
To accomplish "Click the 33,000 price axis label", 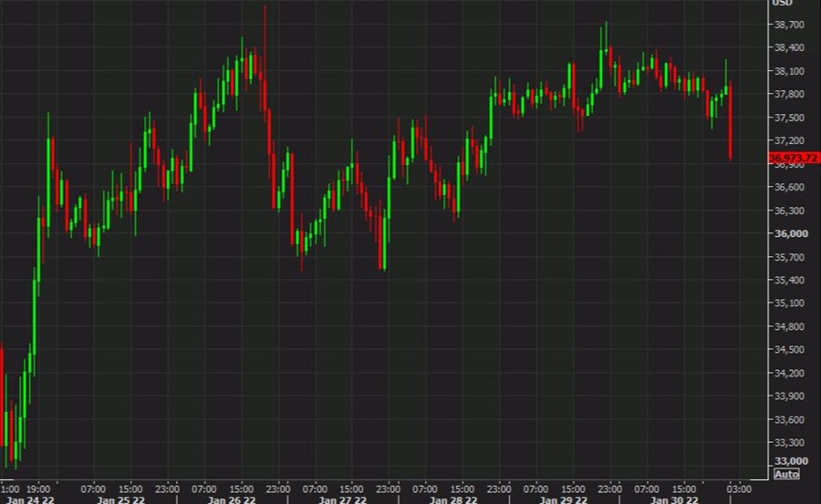I will [x=790, y=462].
